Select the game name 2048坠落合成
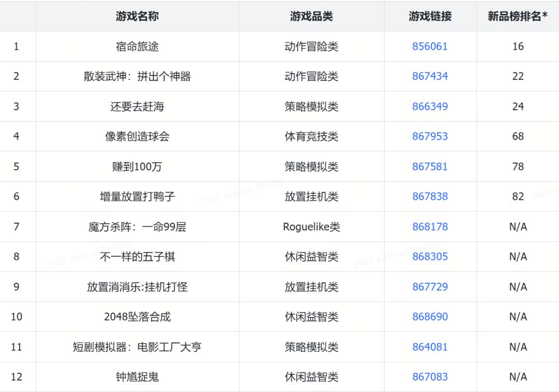This screenshot has height=392, width=559. click(137, 317)
